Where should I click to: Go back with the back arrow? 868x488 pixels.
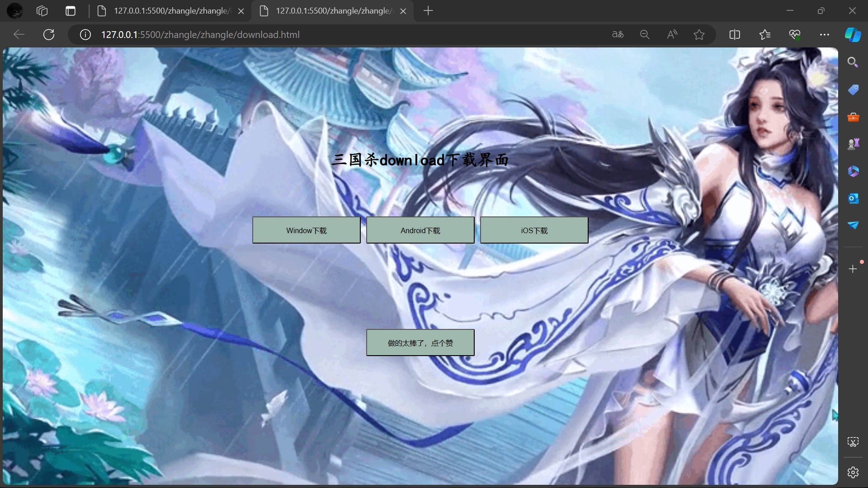click(x=19, y=35)
